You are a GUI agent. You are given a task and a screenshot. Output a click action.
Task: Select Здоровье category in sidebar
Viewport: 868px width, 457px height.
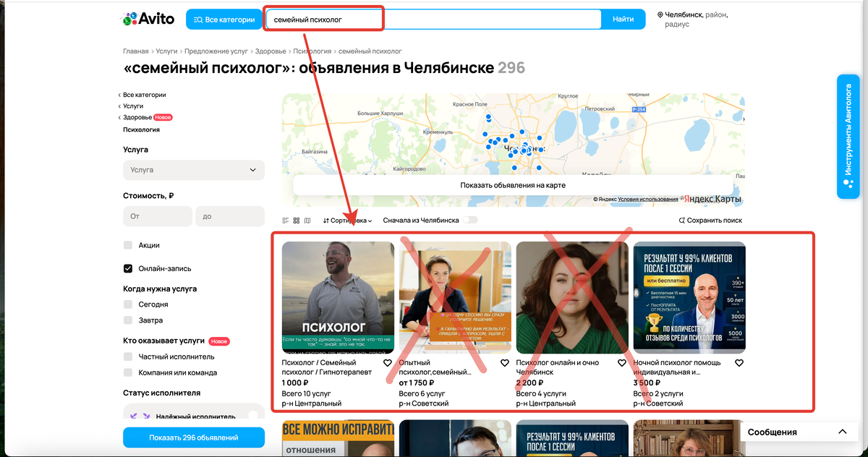tap(137, 117)
